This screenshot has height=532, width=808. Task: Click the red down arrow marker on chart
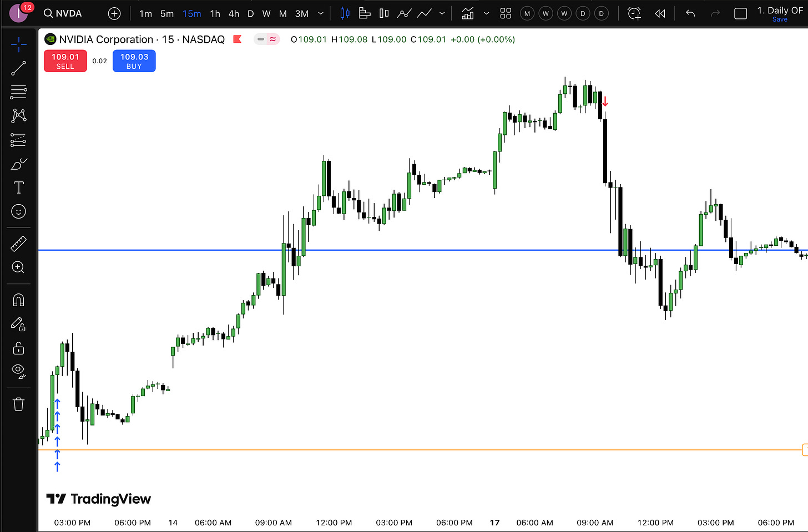coord(605,102)
